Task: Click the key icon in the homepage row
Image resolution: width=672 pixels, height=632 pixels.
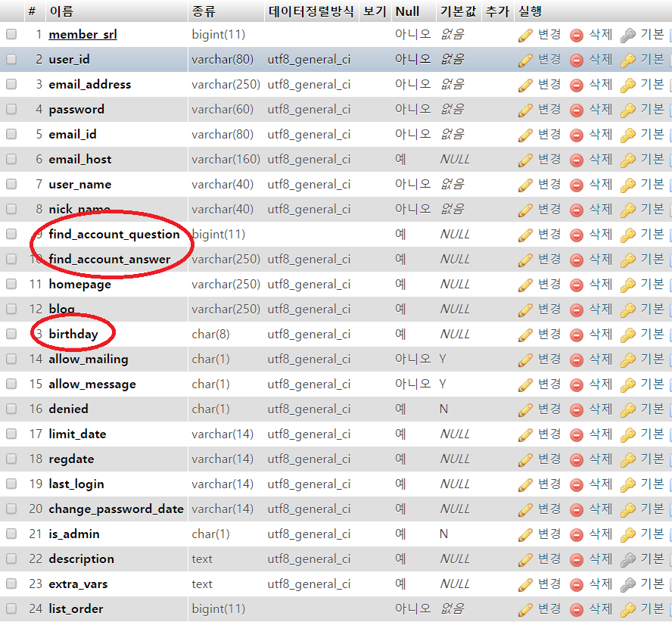Action: 627,285
